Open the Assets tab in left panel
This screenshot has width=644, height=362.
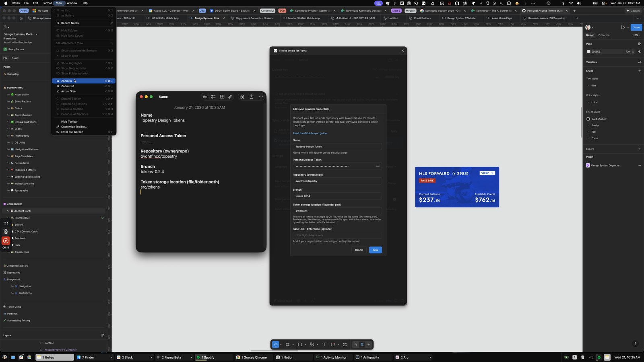(x=15, y=58)
